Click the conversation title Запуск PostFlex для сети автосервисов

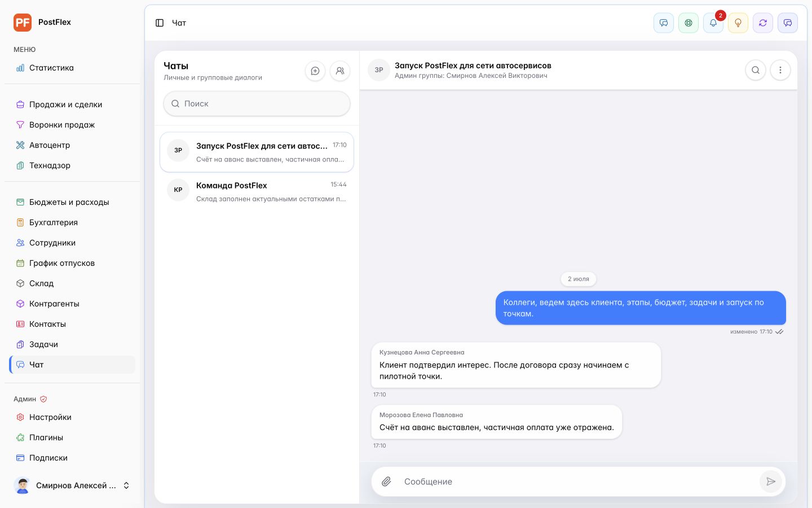coord(473,65)
